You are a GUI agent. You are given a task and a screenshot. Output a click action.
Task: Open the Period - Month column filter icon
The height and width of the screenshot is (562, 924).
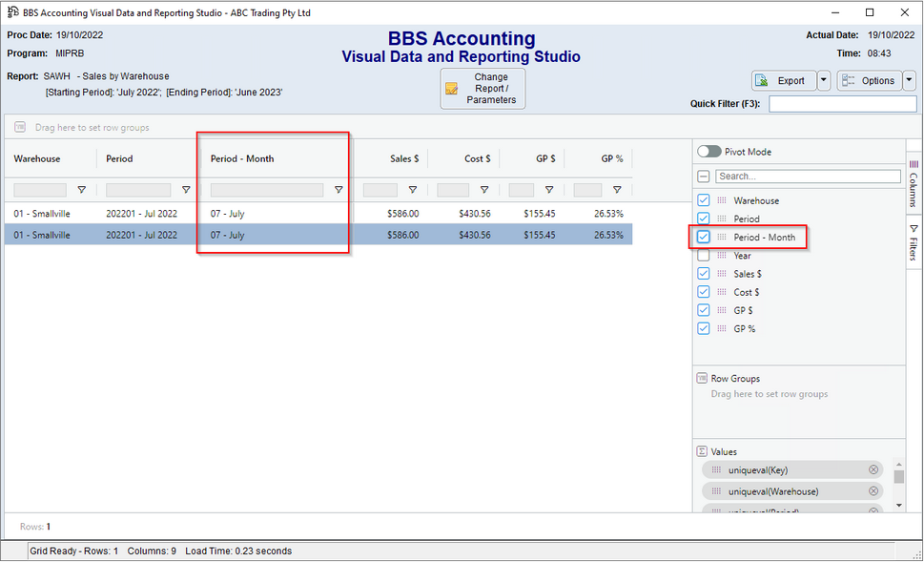point(339,190)
